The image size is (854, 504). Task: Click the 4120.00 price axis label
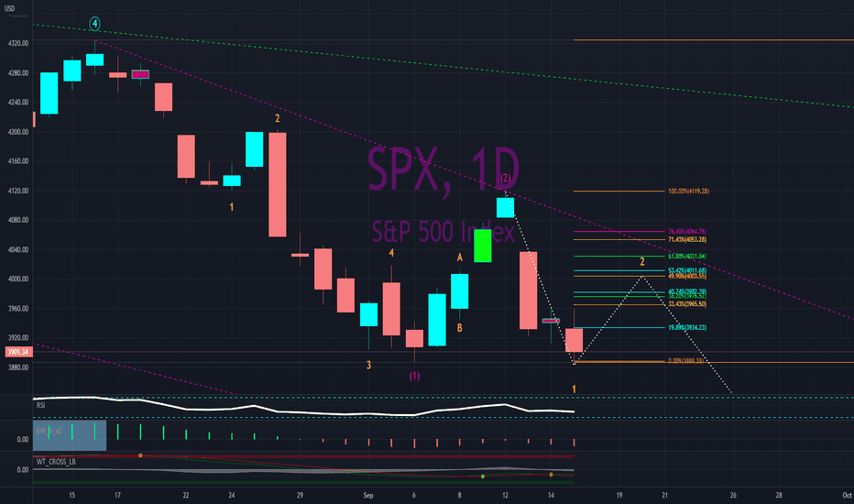[18, 191]
